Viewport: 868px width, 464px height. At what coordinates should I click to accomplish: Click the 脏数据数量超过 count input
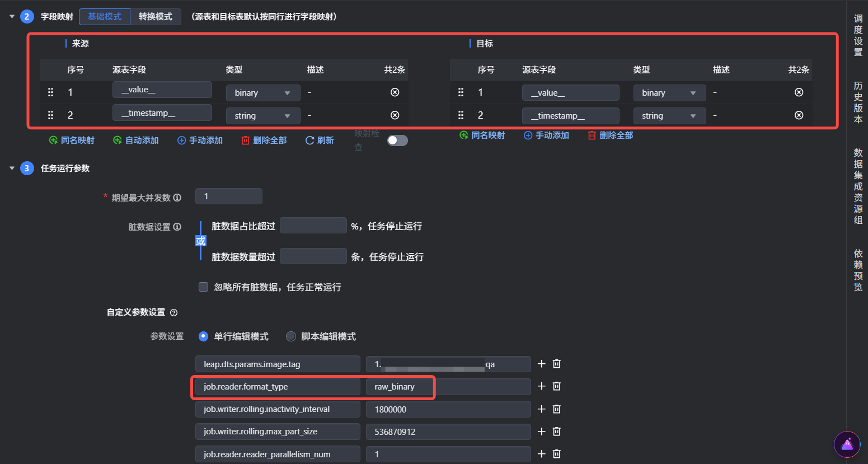coord(313,256)
